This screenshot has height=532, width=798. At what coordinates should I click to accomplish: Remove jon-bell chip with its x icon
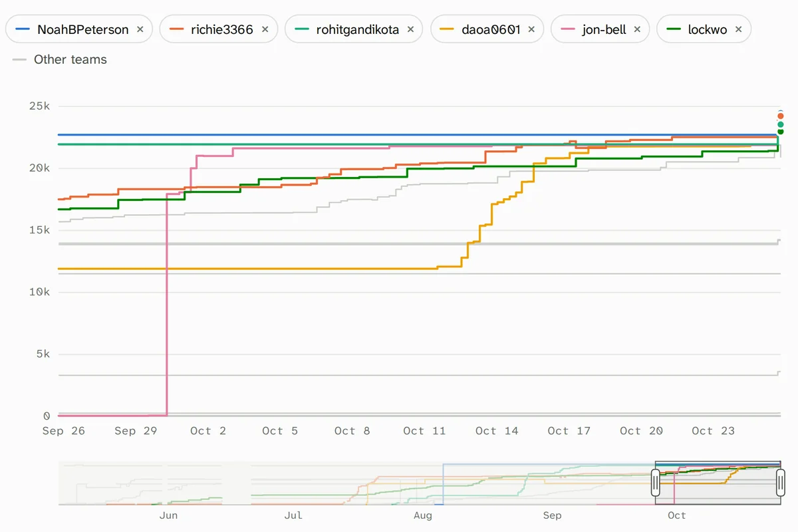point(637,29)
